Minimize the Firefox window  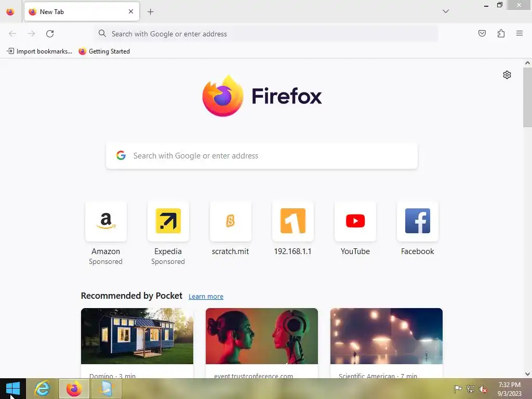pos(486,5)
